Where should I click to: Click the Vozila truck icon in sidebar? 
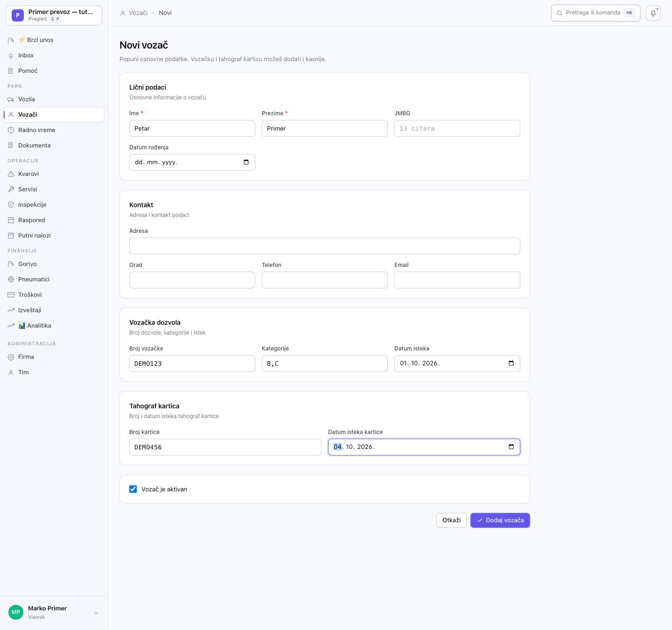coord(11,99)
